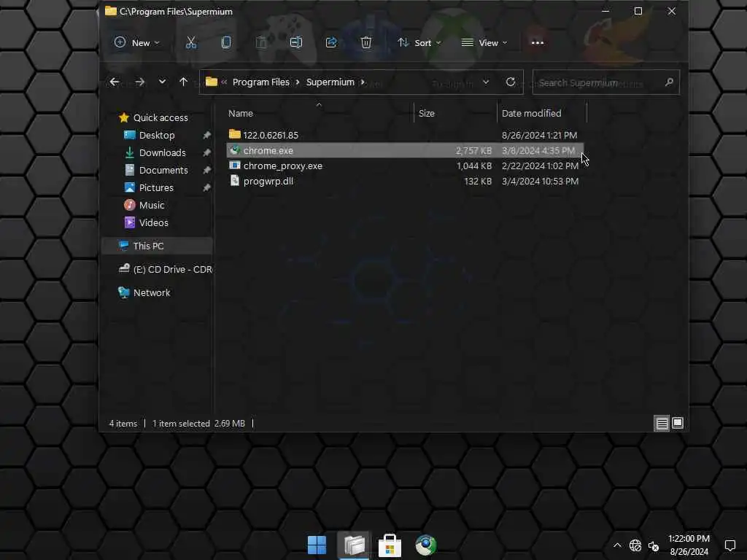Expand the chevron after Supermium breadcrumb

[363, 82]
